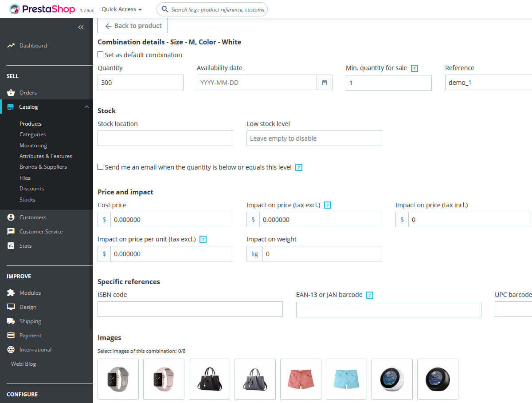
Task: Collapse the sidebar with the double chevron
Action: (81, 27)
